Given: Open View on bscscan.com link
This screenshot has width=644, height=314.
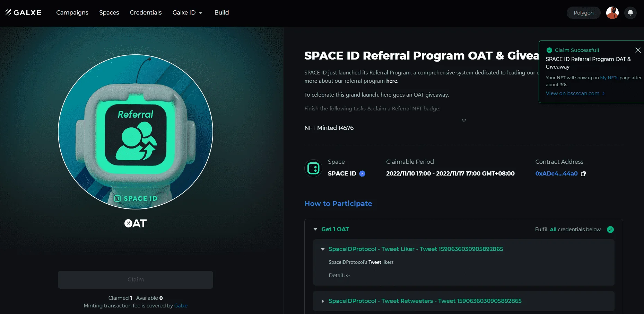Looking at the screenshot, I should pos(575,93).
